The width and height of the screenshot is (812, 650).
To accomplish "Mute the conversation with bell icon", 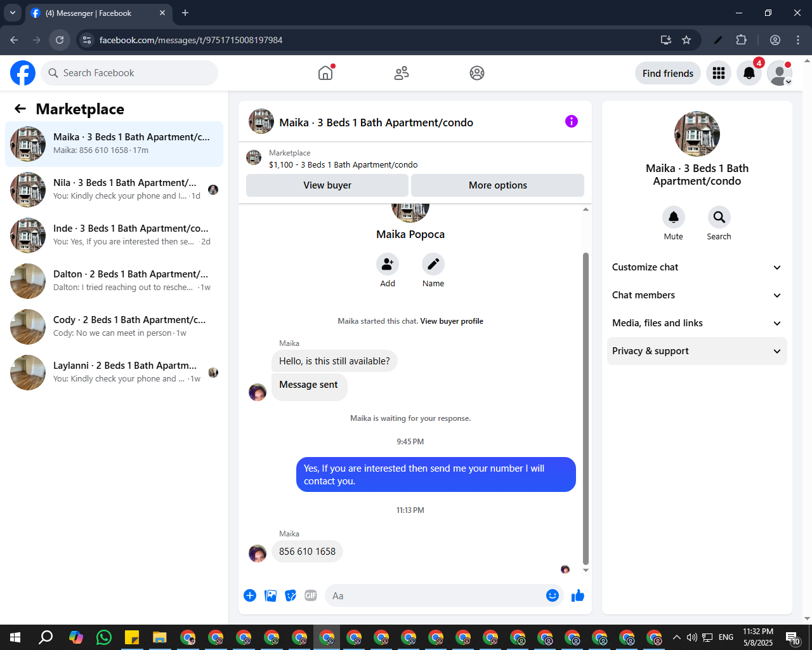I will [x=674, y=217].
